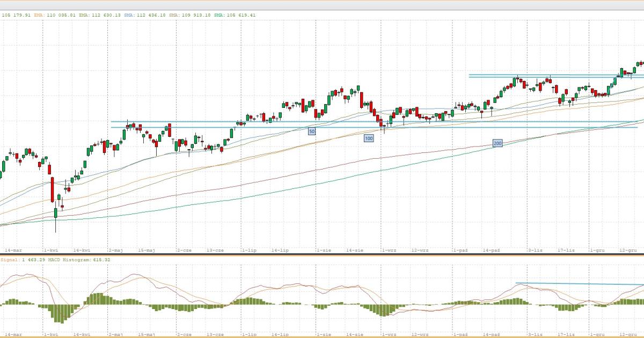This screenshot has height=338, width=644.
Task: Click the 50 moving average label box
Action: (x=312, y=131)
